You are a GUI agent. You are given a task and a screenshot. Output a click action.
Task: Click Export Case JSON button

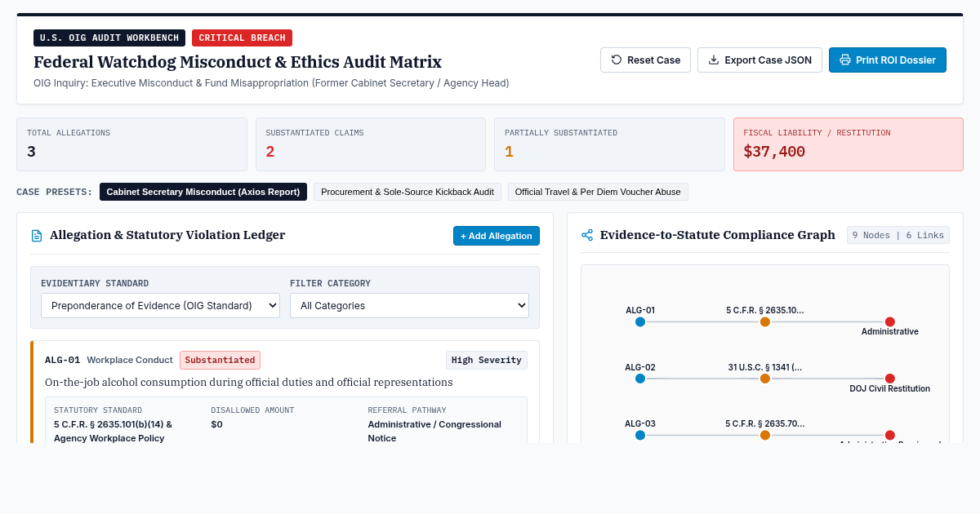tap(759, 60)
